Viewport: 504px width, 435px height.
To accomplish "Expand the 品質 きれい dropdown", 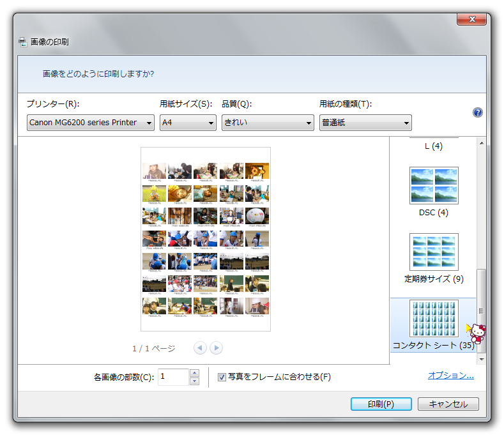I will [268, 123].
